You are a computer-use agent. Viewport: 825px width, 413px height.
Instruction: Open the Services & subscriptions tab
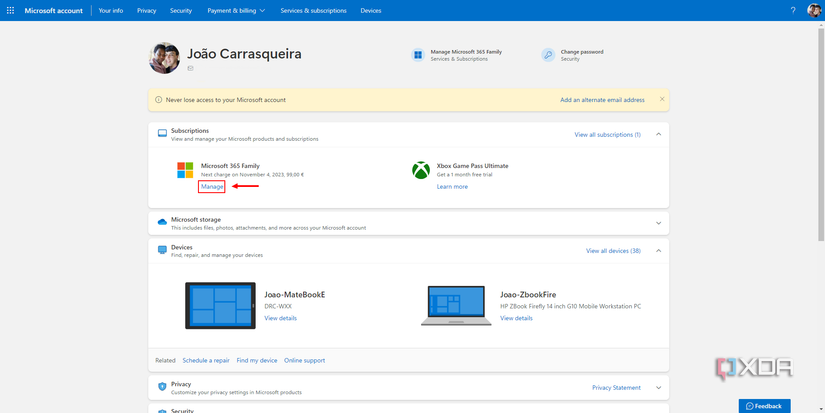point(313,10)
